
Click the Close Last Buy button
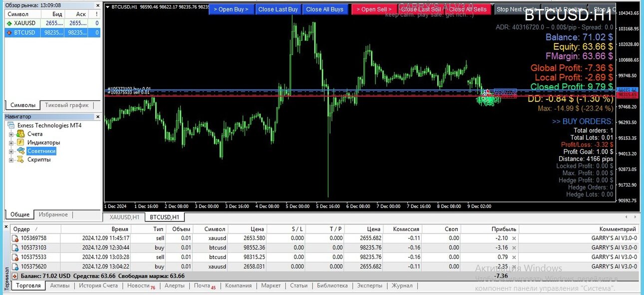(x=278, y=9)
